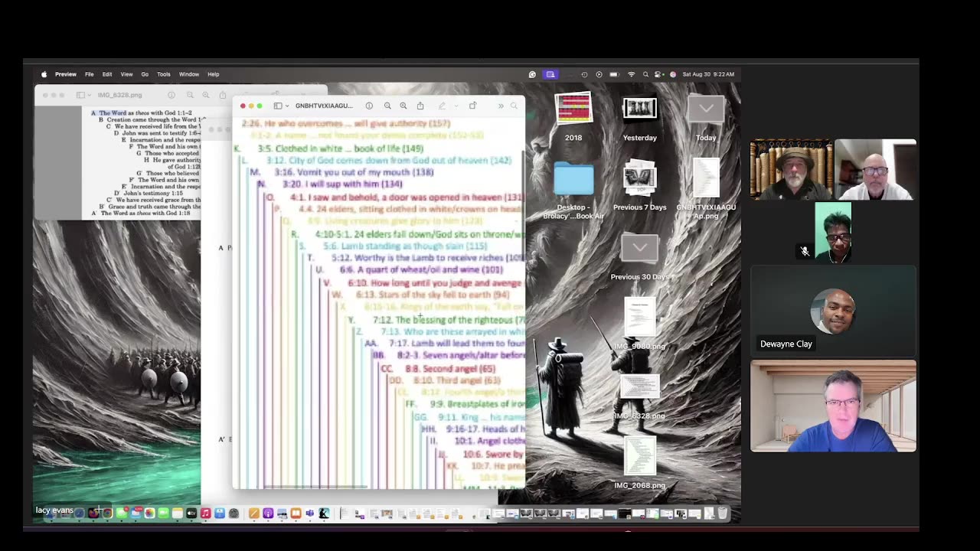Open the Window menu
Image resolution: width=980 pixels, height=551 pixels.
(189, 74)
